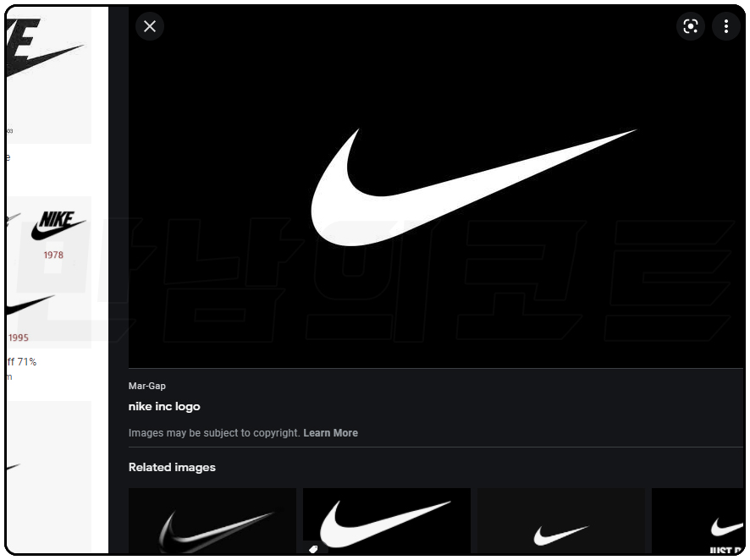Select the small centered swoosh related image

coord(561,521)
